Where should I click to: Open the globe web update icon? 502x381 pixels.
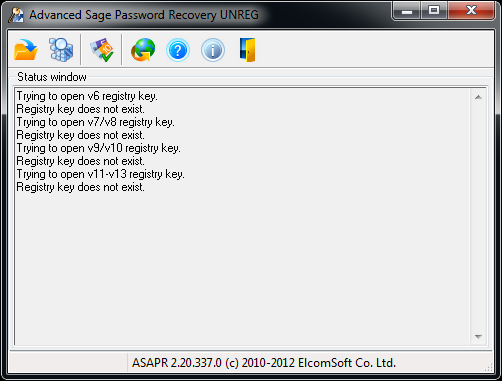[143, 50]
